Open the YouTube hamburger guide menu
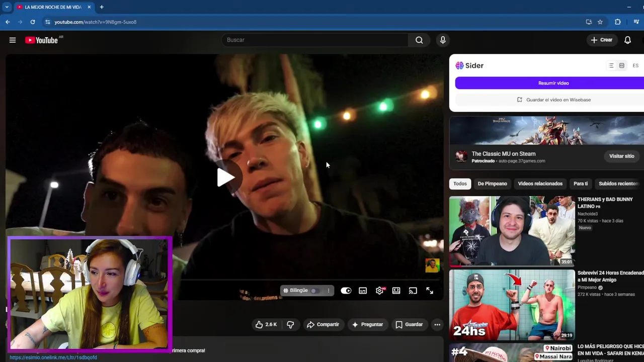The width and height of the screenshot is (644, 362). coord(13,40)
